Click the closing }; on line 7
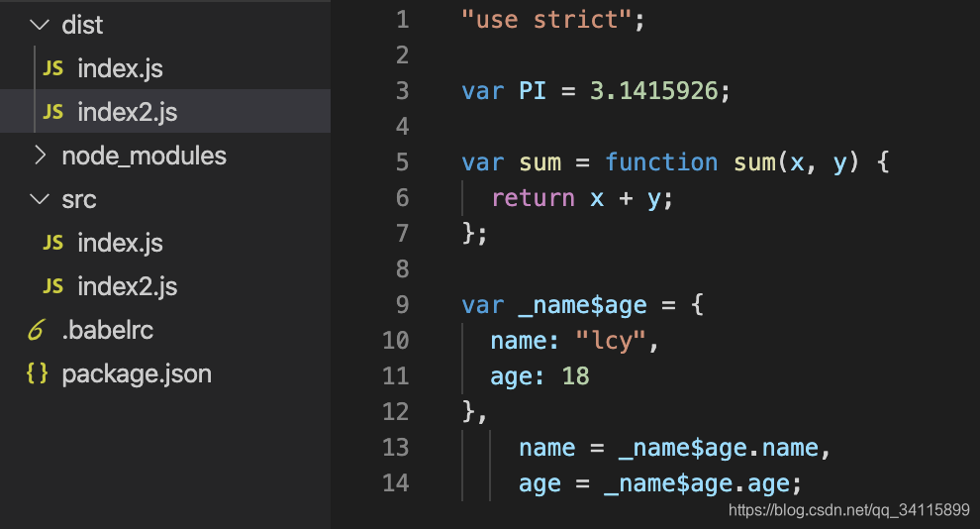Image resolution: width=980 pixels, height=529 pixels. tap(474, 233)
